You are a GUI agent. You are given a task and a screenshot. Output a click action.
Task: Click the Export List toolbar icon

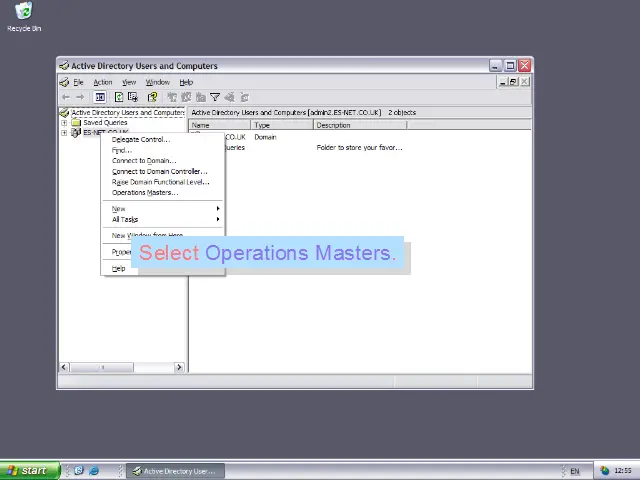click(x=133, y=97)
